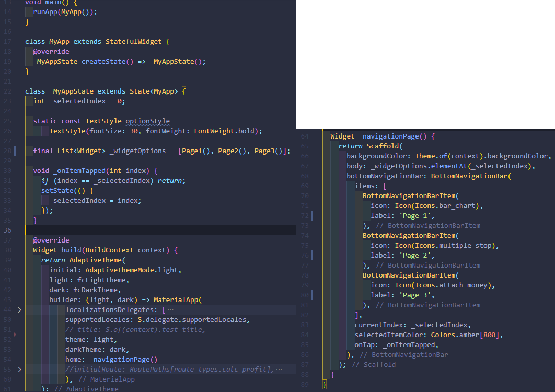Image resolution: width=555 pixels, height=392 pixels.
Task: Expand the folded localizationsDelegates block chevron
Action: click(x=19, y=310)
